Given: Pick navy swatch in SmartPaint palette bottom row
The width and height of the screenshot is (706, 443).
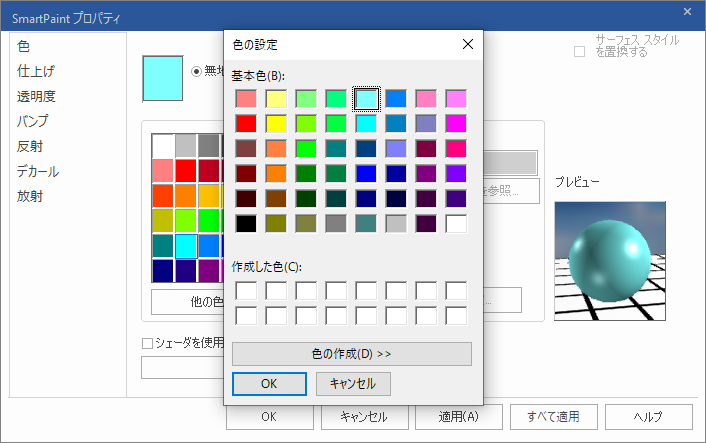Looking at the screenshot, I should (x=163, y=271).
